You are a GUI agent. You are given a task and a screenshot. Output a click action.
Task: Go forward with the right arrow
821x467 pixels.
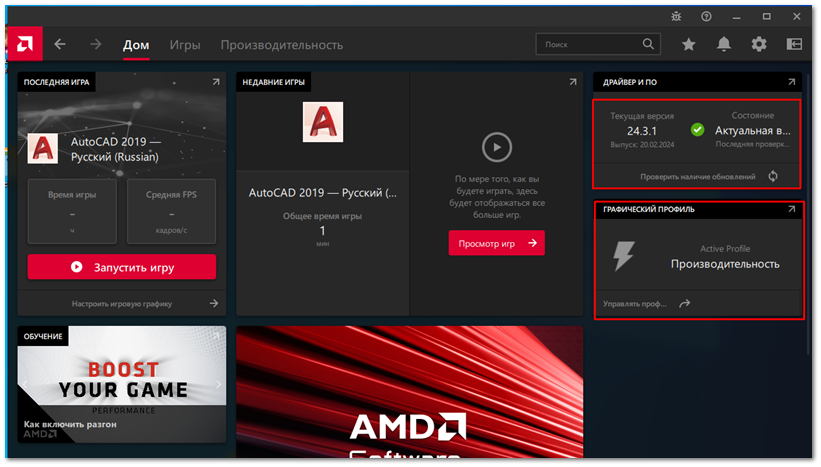95,45
